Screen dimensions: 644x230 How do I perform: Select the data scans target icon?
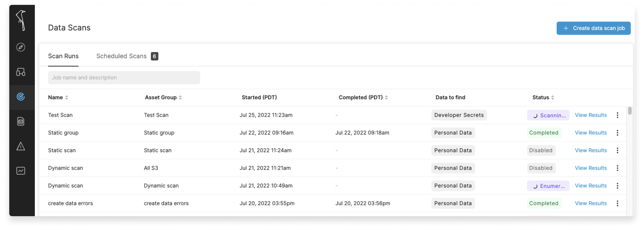tap(21, 97)
